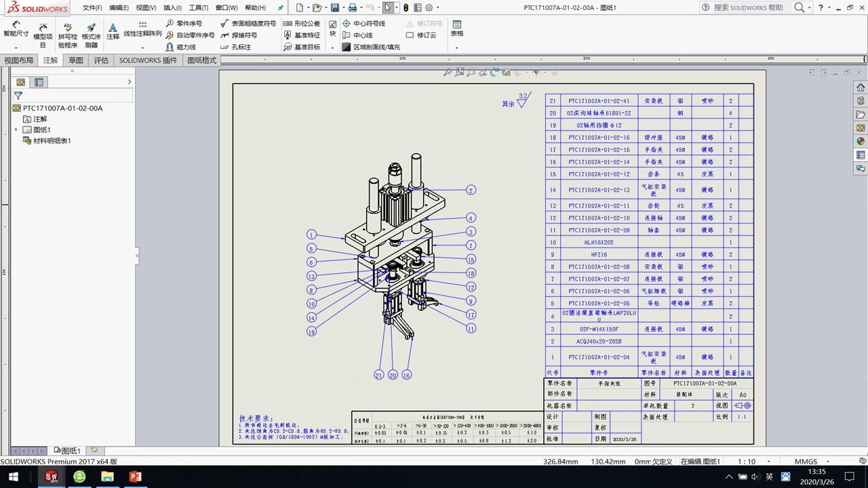Expand the Options gear dropdown arrow

coord(437,7)
